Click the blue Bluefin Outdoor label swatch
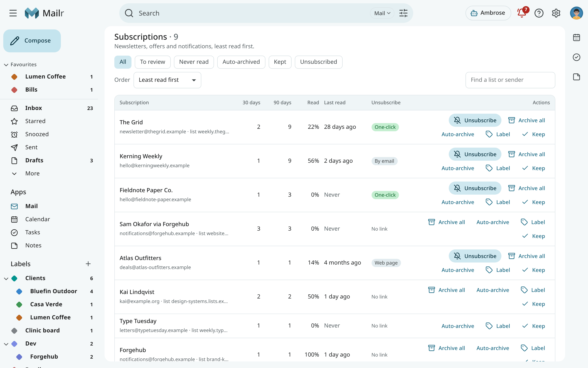The width and height of the screenshot is (588, 368). 19,291
